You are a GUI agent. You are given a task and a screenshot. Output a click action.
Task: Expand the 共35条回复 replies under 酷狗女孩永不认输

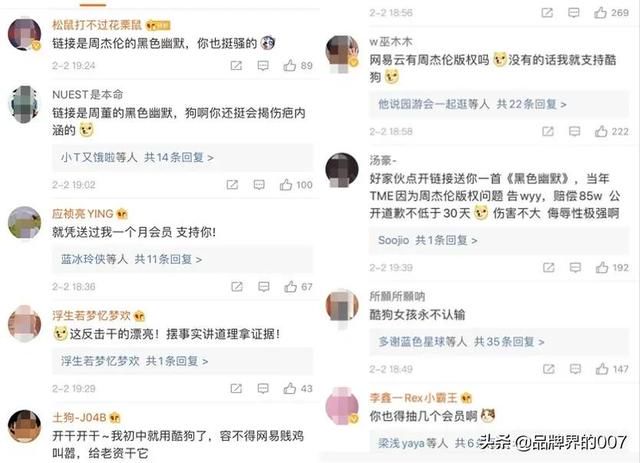[509, 342]
